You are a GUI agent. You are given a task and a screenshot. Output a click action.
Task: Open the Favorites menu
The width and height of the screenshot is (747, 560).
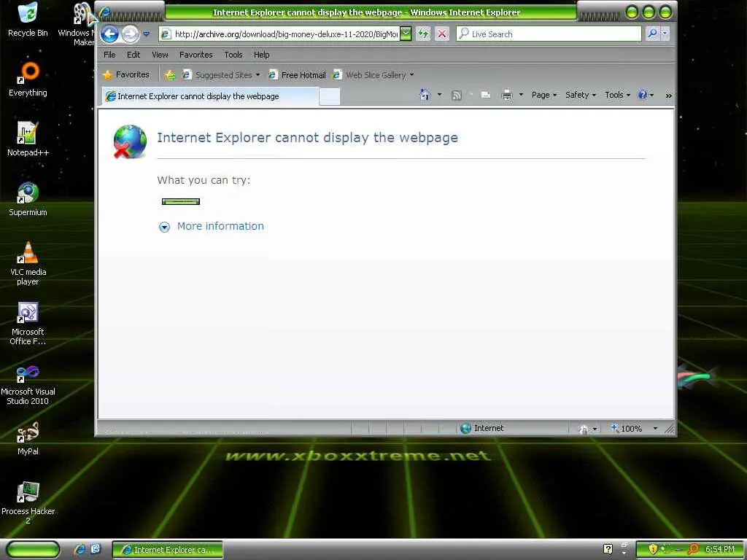point(196,55)
